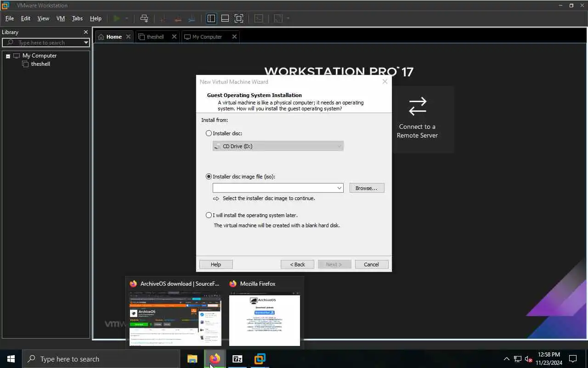588x368 pixels.
Task: Click the Revert to Snapshot toolbar icon
Action: [177, 18]
